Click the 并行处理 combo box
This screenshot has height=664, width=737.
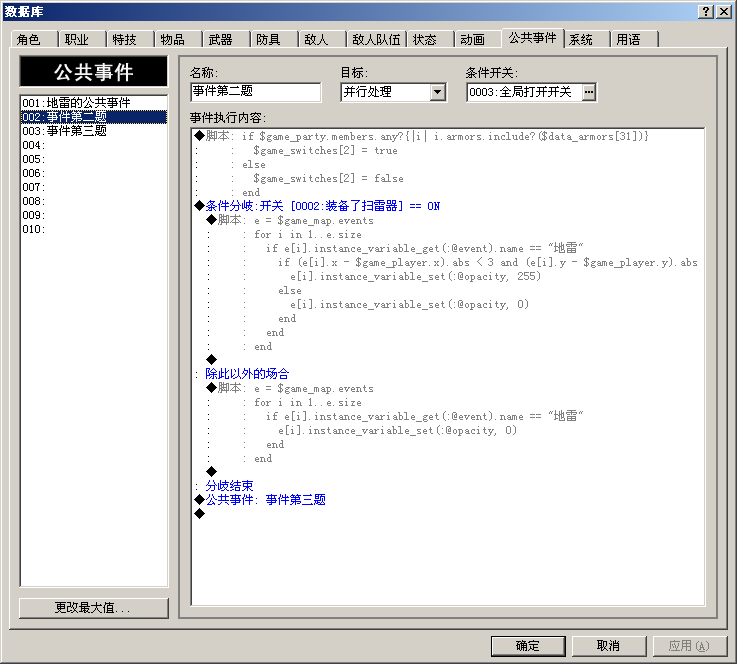click(x=393, y=92)
